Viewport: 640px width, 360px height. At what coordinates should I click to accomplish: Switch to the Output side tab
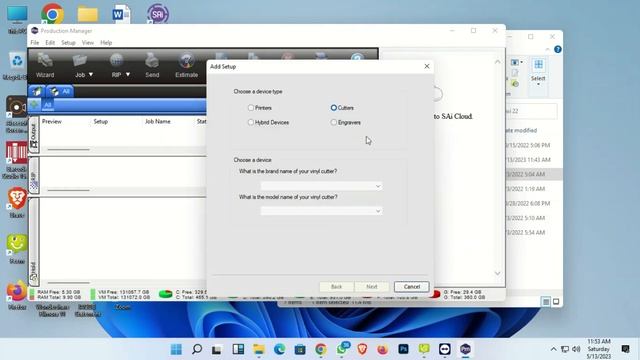pos(34,135)
